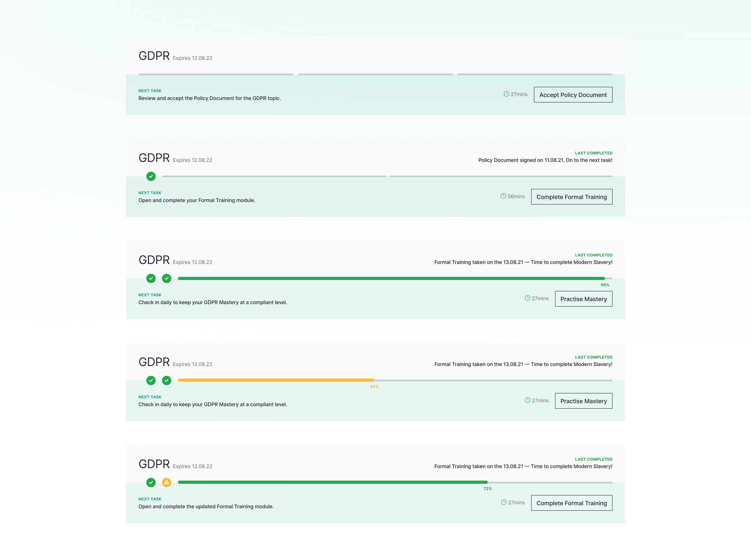The width and height of the screenshot is (751, 560).
Task: Click the clock icon next to Accept Policy Document
Action: [506, 94]
